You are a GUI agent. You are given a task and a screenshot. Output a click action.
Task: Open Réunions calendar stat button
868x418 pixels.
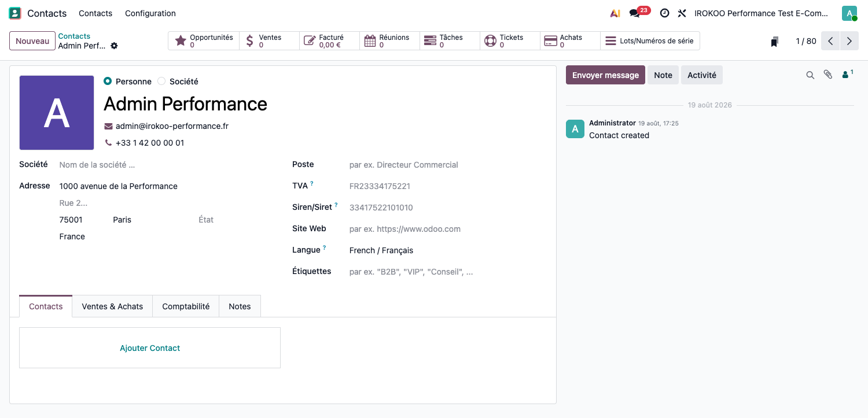click(x=390, y=41)
